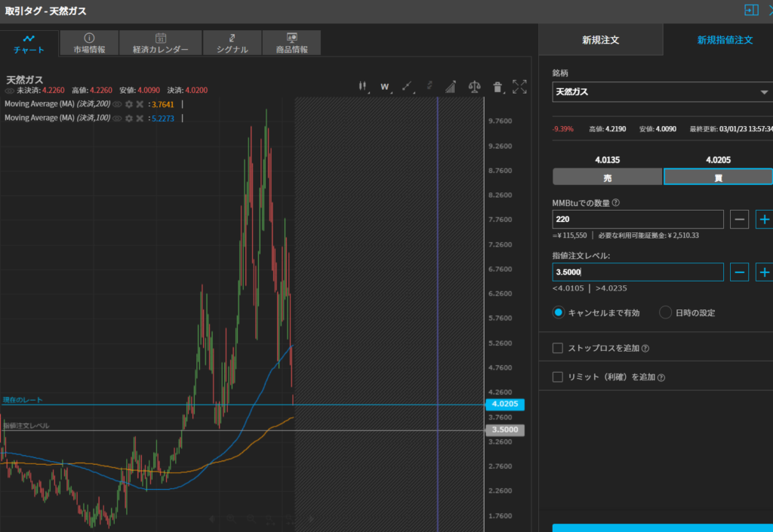773x532 pixels.
Task: Open the chart indicators icon
Action: coord(451,87)
